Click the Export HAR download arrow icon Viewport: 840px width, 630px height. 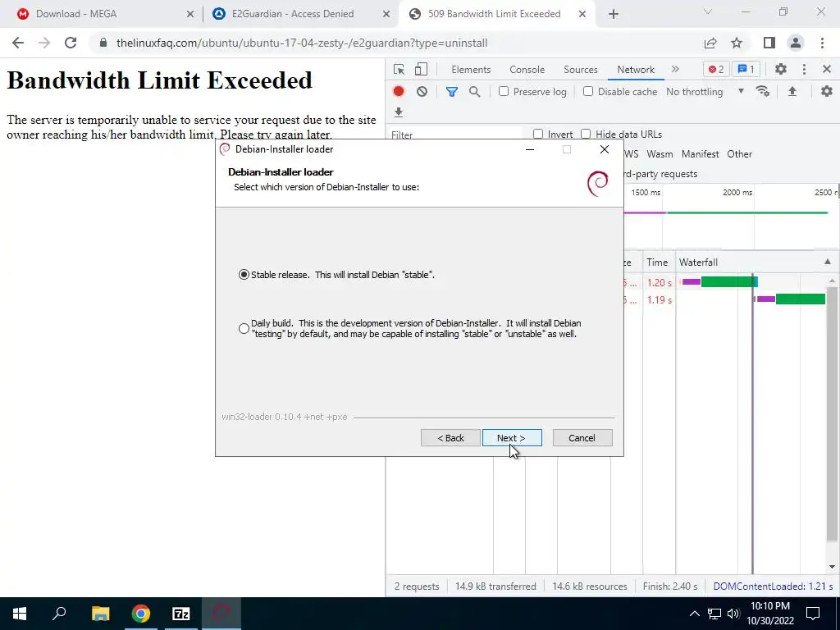[399, 112]
